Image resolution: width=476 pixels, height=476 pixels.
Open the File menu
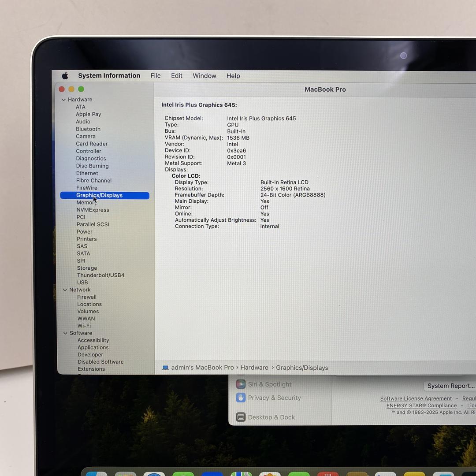(x=156, y=76)
